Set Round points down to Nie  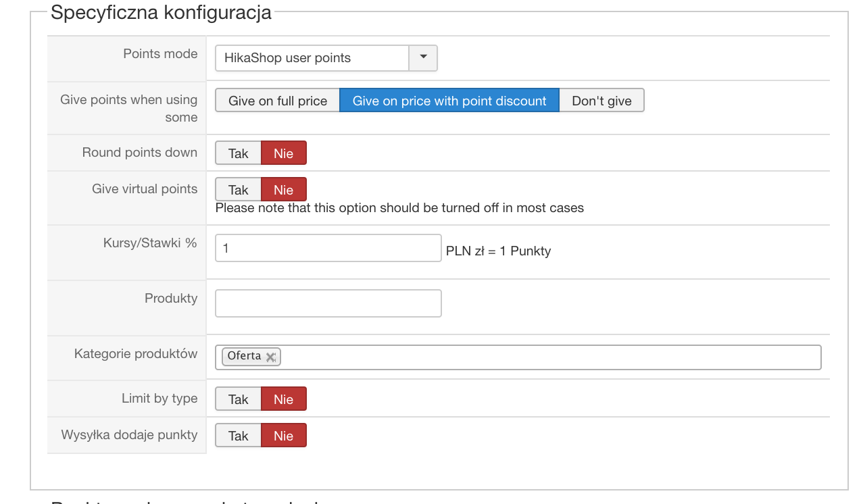[x=283, y=153]
